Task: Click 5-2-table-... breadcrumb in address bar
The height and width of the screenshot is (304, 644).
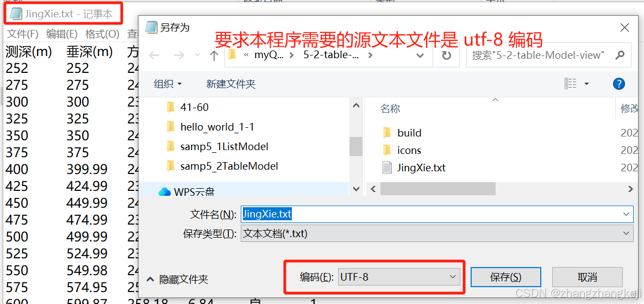Action: (x=331, y=55)
